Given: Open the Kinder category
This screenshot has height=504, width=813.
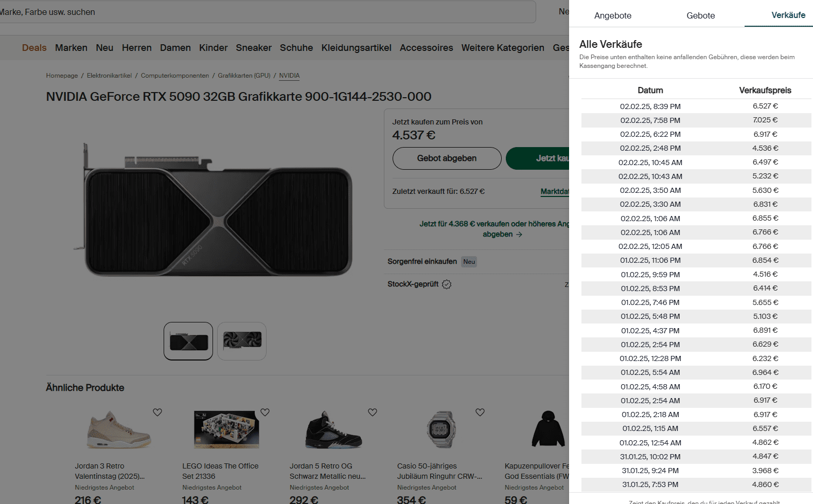Looking at the screenshot, I should click(x=214, y=48).
